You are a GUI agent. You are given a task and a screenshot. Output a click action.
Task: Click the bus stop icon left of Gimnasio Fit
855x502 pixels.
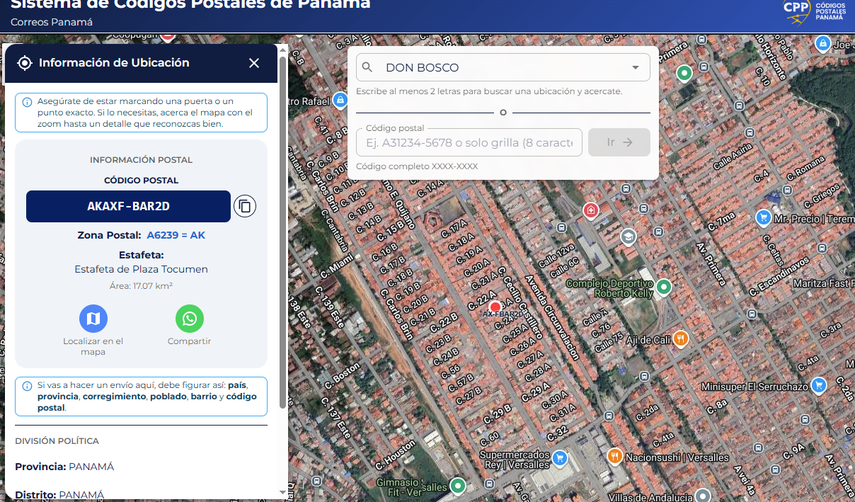[x=317, y=482]
